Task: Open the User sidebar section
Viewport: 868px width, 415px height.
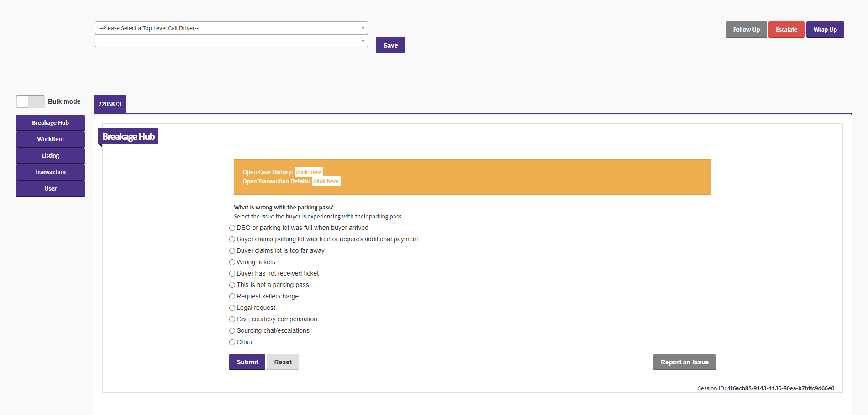Action: pyautogui.click(x=50, y=189)
